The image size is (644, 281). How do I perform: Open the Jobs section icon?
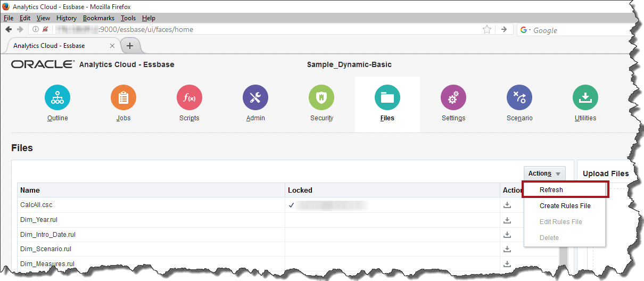click(x=123, y=98)
